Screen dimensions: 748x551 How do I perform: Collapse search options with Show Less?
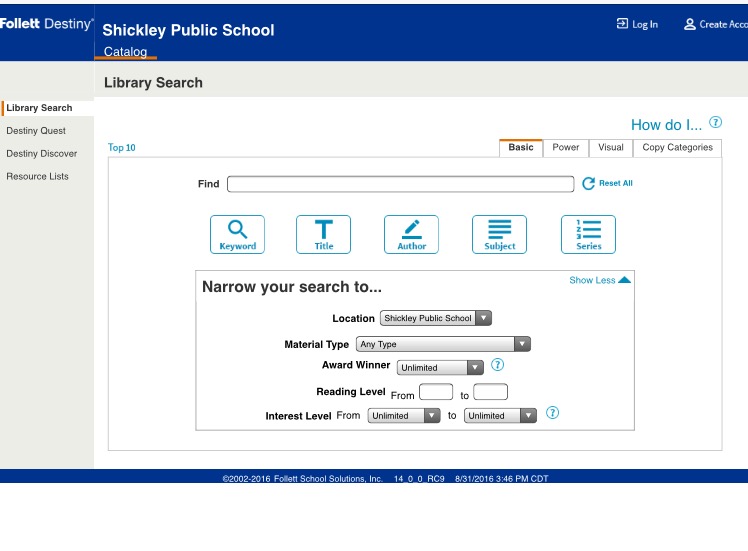tap(599, 281)
